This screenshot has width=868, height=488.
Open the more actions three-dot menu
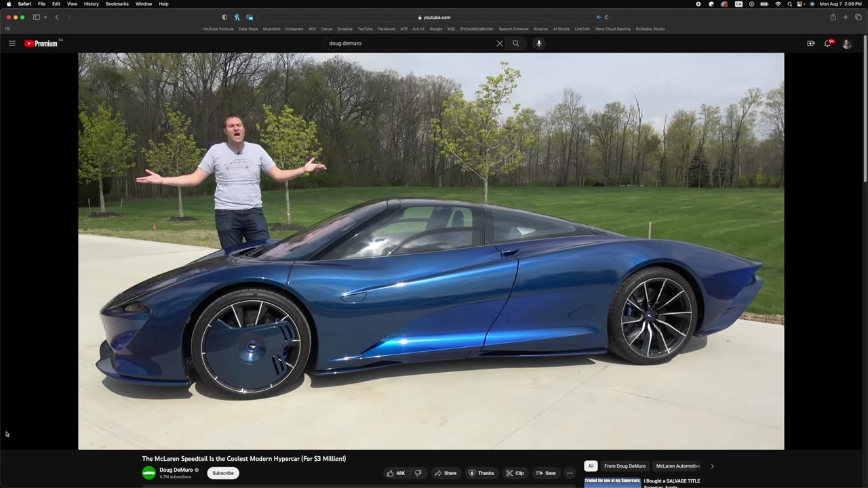570,473
